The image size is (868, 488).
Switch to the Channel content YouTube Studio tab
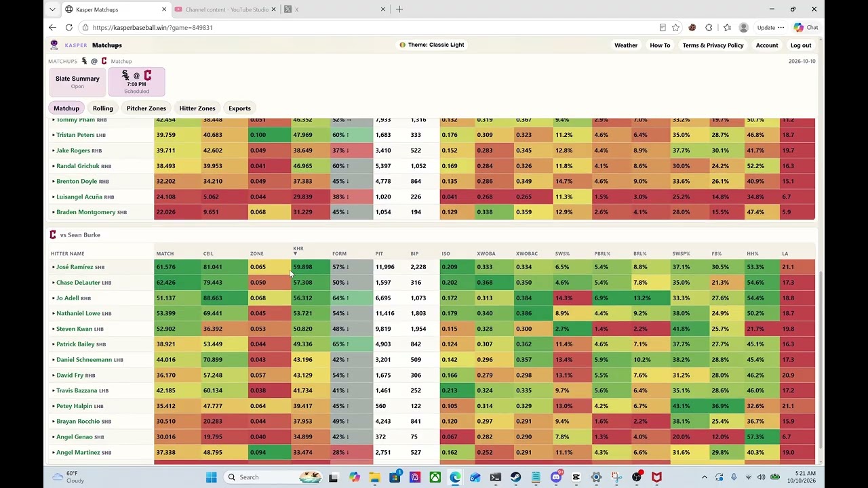pos(225,9)
